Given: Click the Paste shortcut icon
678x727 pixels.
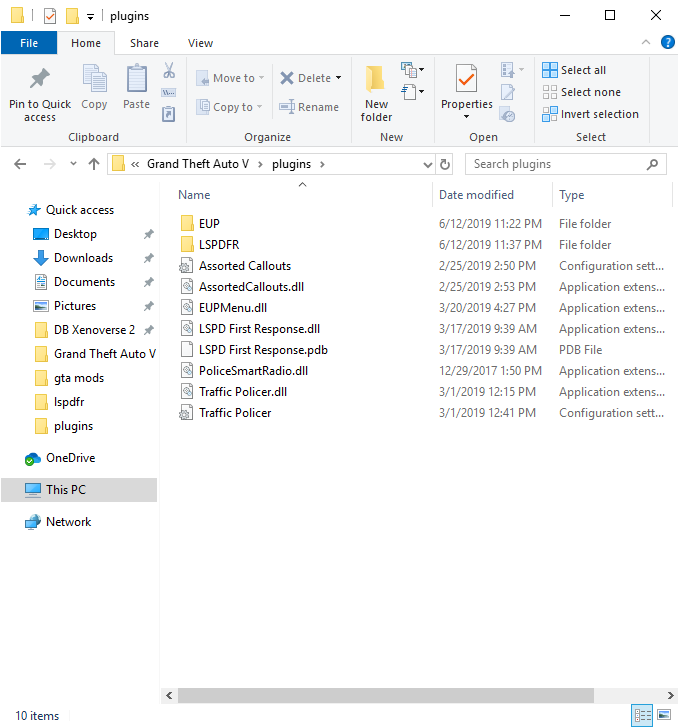Looking at the screenshot, I should pyautogui.click(x=168, y=114).
